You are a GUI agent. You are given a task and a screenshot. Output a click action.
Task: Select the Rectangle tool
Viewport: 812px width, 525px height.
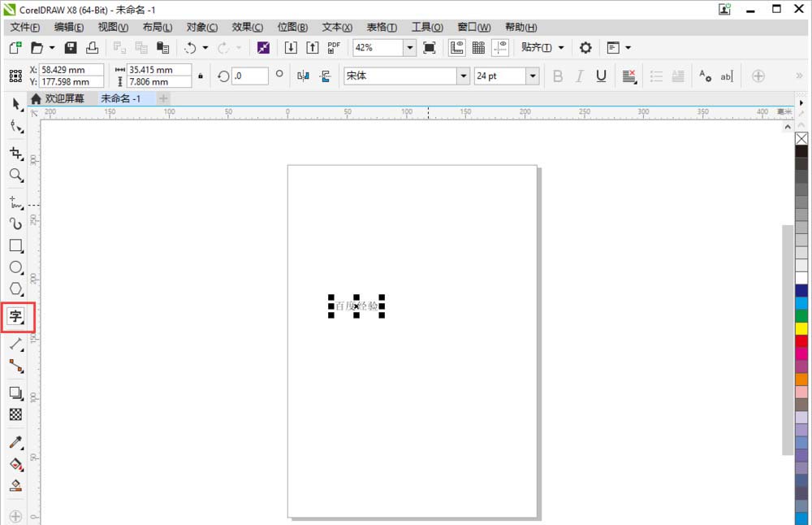(15, 245)
